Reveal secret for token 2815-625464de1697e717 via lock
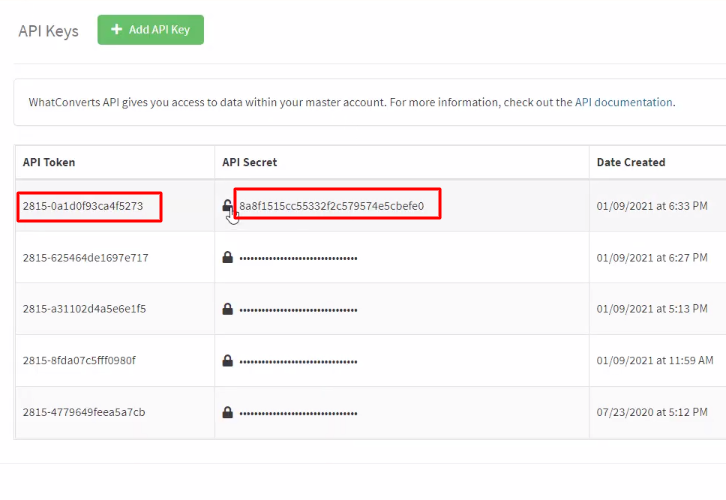The image size is (726, 500). pos(227,257)
